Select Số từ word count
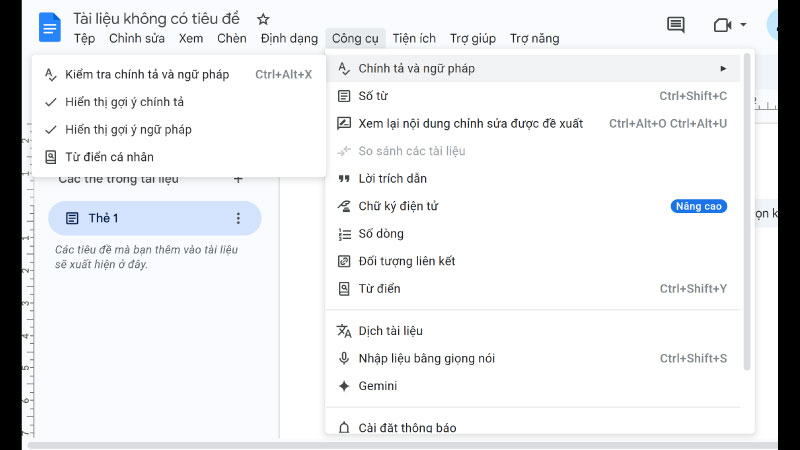Screen dimensions: 800x450 pos(533,96)
